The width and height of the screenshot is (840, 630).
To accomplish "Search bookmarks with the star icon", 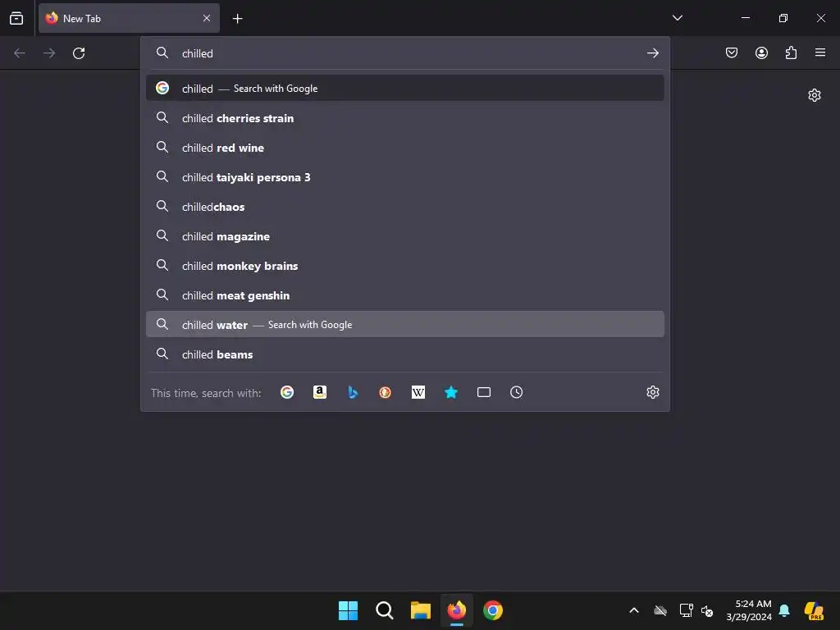I will (x=451, y=392).
